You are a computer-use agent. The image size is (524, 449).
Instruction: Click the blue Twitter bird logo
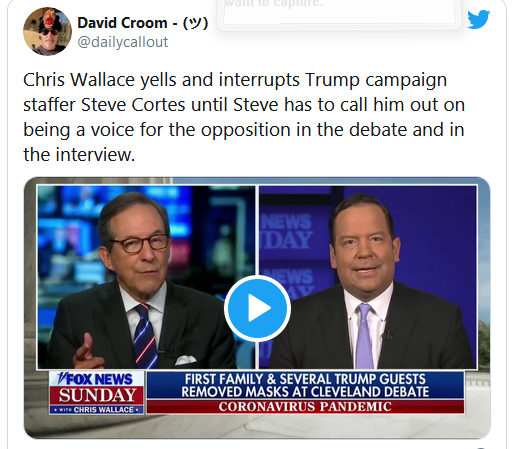478,19
